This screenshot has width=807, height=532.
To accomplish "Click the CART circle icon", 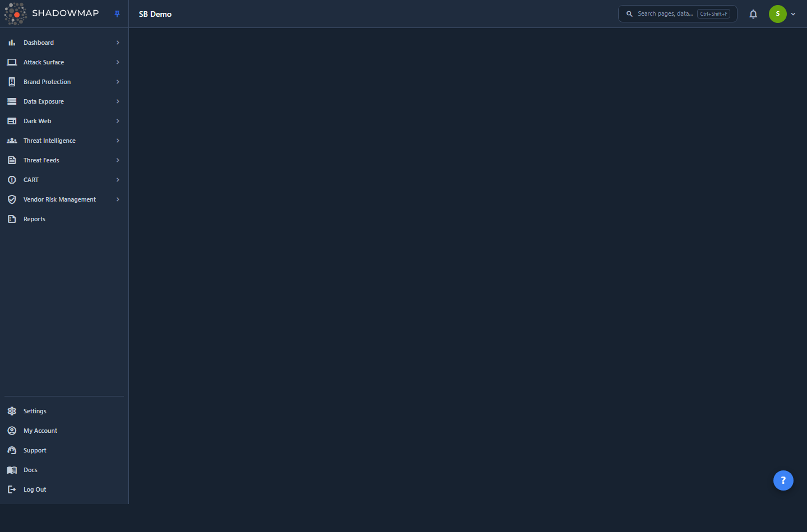I will pyautogui.click(x=12, y=180).
